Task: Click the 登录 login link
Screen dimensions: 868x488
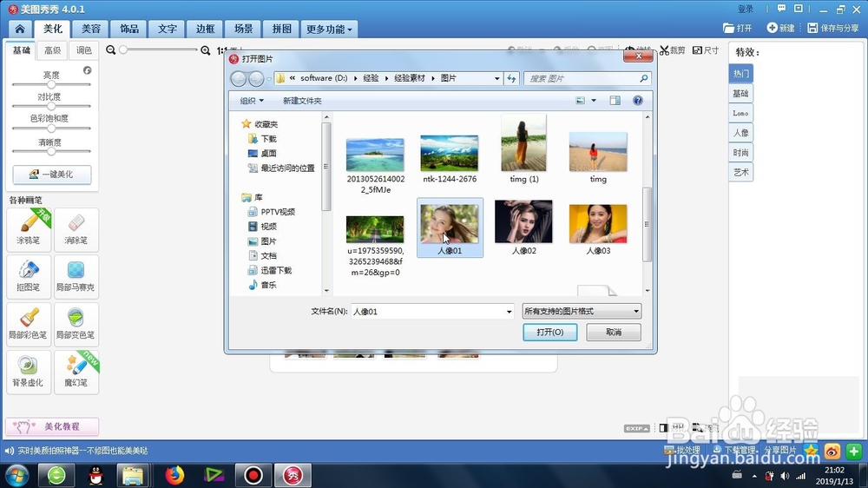Action: [x=745, y=9]
